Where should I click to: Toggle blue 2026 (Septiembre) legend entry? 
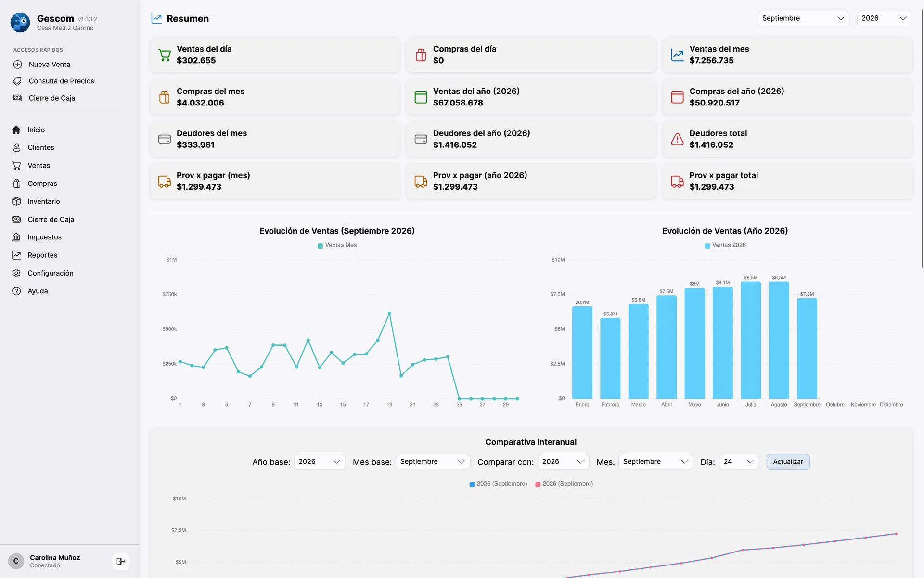pos(498,484)
